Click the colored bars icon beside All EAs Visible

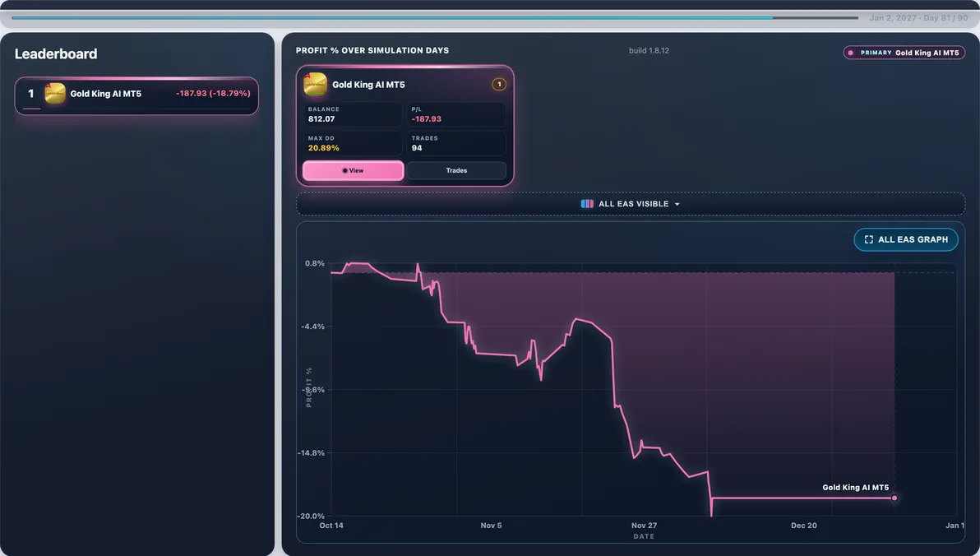click(587, 204)
